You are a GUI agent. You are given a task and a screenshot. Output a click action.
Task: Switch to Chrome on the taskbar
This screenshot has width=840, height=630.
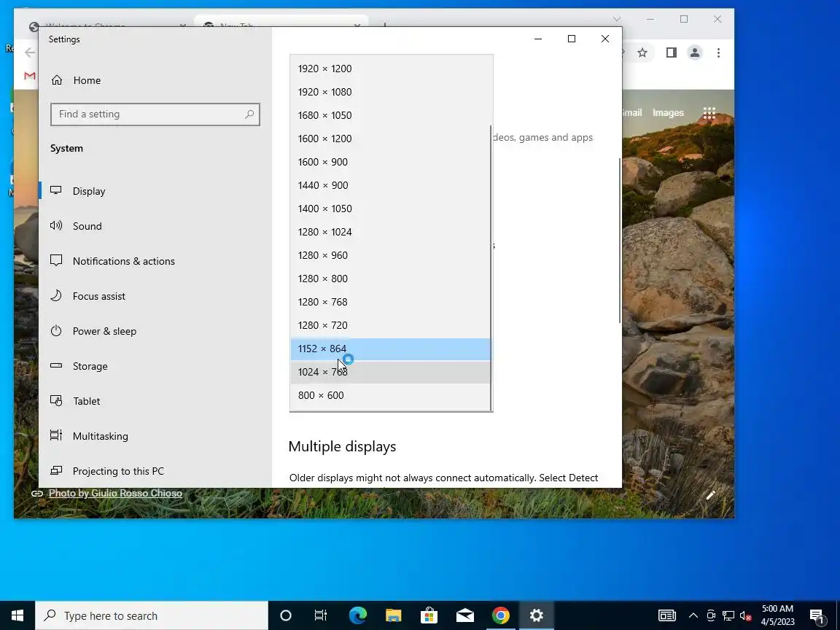[x=501, y=615]
